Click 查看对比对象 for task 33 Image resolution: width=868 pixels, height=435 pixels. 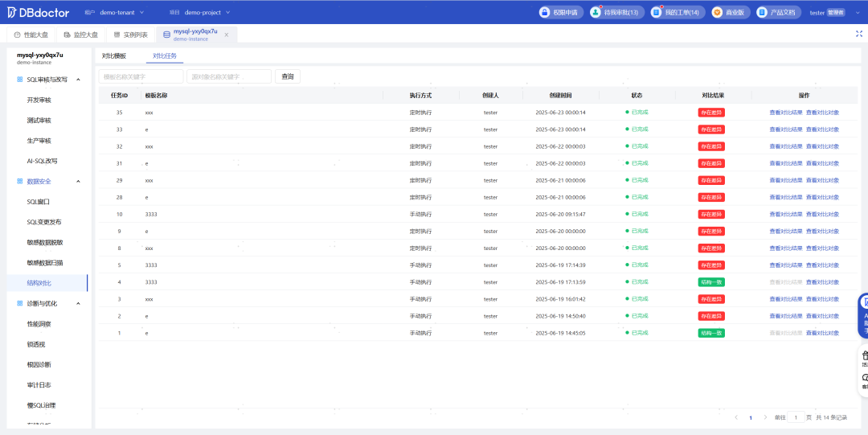[822, 129]
